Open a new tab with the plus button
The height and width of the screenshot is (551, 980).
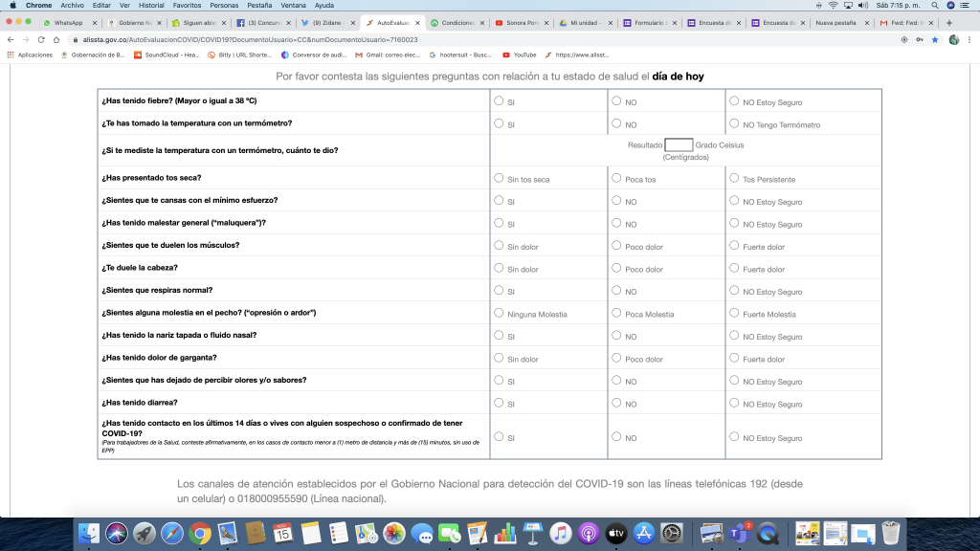[948, 22]
